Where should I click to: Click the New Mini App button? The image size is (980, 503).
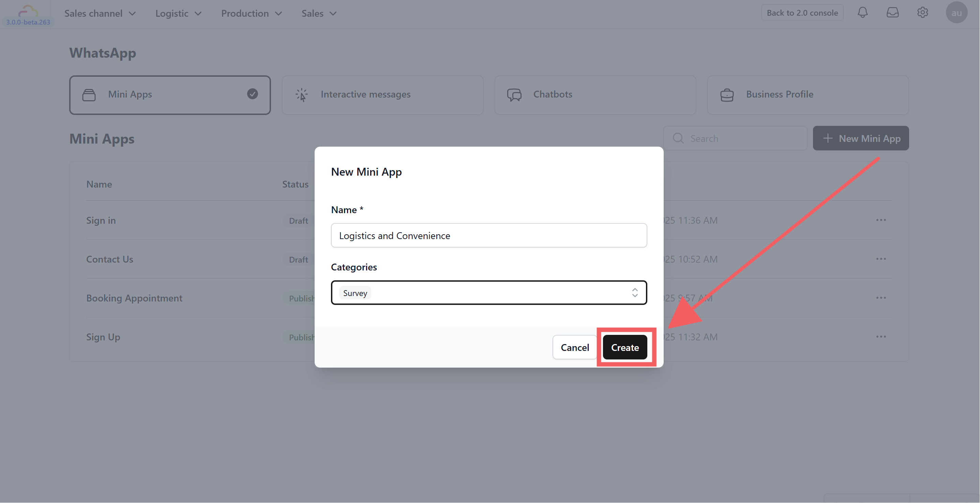point(861,138)
